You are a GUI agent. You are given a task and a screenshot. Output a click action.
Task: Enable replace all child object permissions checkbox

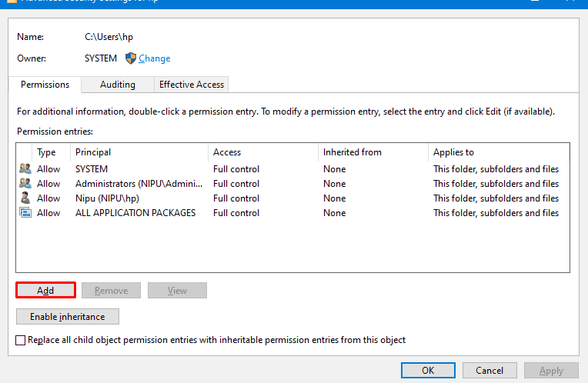tap(21, 340)
